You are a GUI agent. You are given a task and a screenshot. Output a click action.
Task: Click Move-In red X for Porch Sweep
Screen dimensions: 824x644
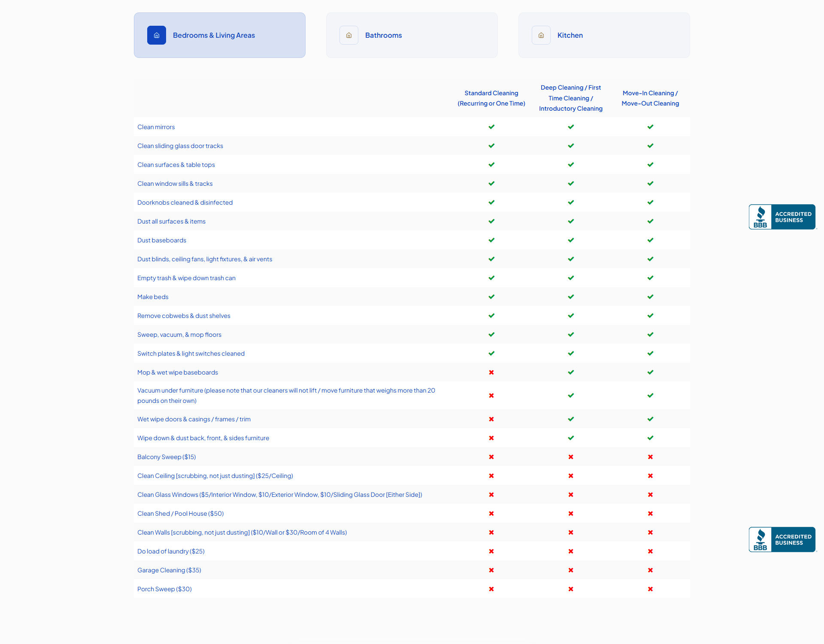(650, 589)
